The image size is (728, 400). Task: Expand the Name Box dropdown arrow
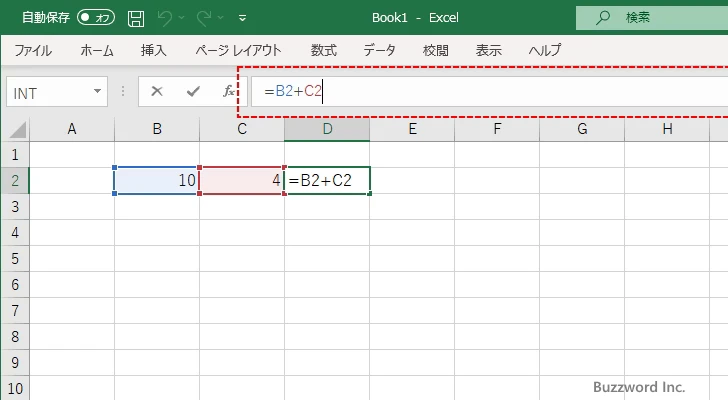pyautogui.click(x=98, y=91)
